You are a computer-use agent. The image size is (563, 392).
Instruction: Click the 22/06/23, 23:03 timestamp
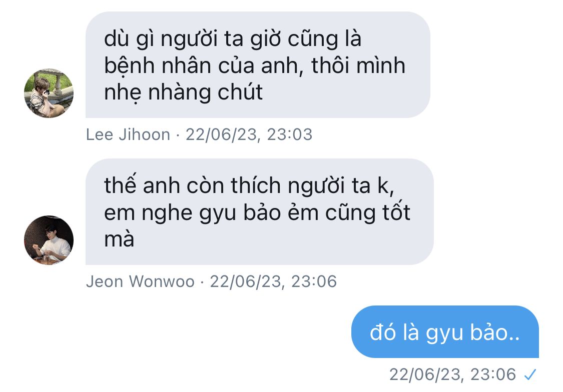(249, 135)
